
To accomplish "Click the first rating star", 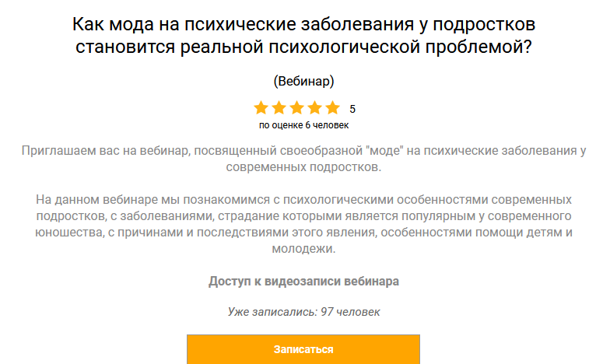I will pos(261,108).
